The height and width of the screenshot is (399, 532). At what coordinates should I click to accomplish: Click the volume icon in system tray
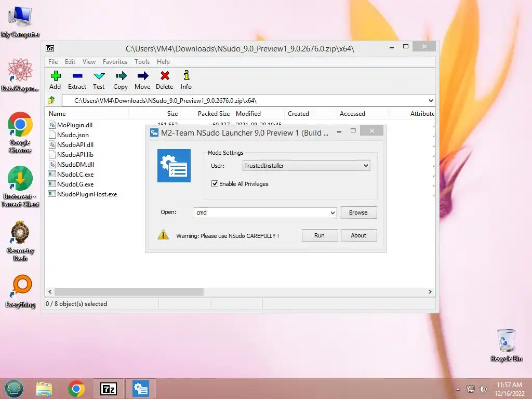483,389
